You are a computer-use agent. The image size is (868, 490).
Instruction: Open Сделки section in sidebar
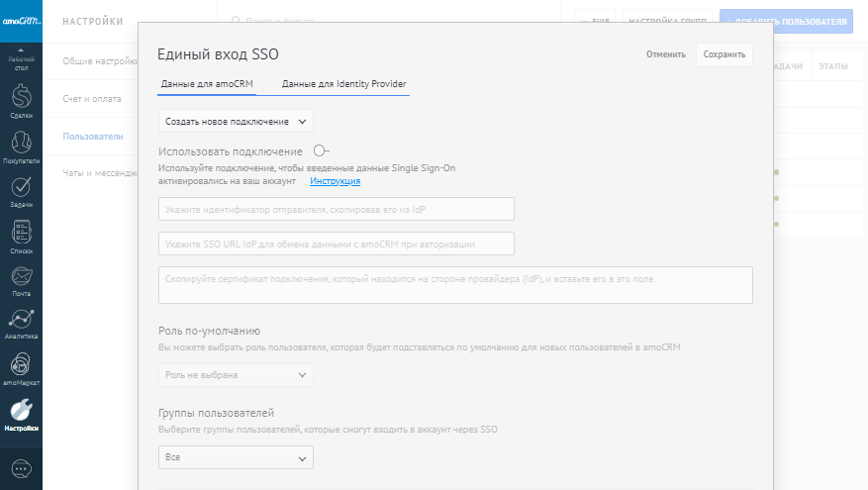pos(21,101)
